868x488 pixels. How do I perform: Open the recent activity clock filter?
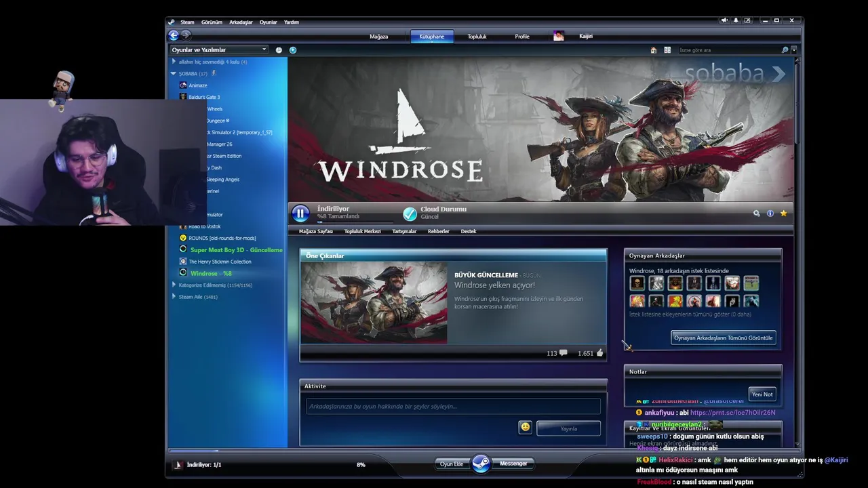click(279, 49)
